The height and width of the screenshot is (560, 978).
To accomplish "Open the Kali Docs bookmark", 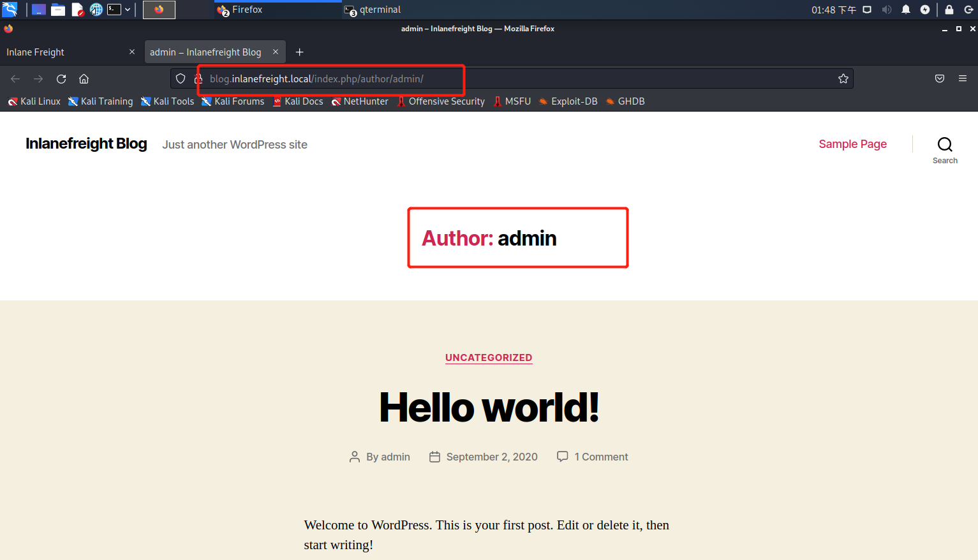I will pos(298,101).
